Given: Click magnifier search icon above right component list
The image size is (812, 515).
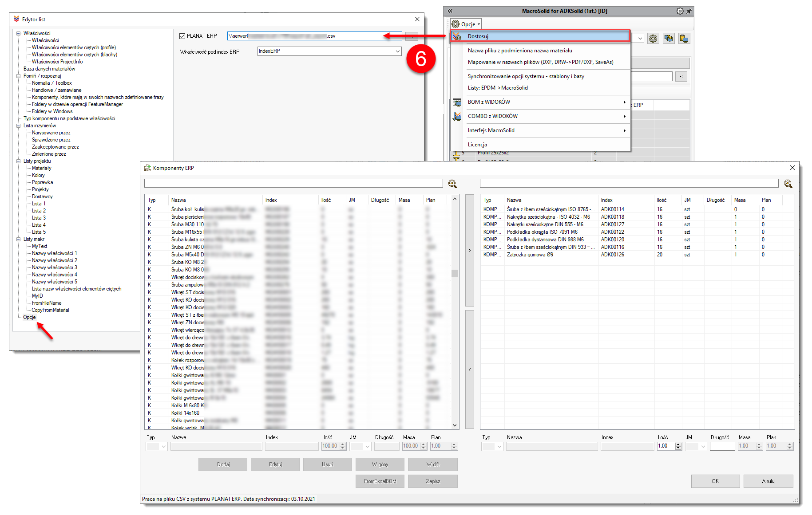Looking at the screenshot, I should pos(788,184).
